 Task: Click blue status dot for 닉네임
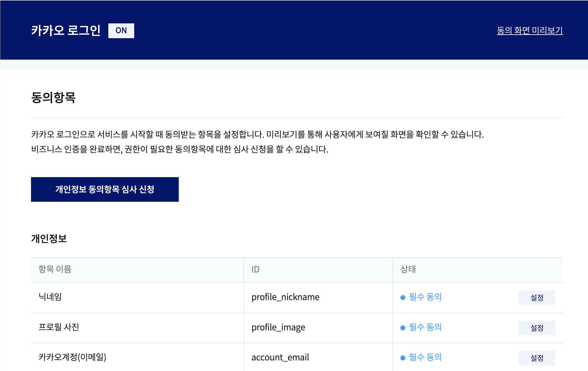coord(403,298)
